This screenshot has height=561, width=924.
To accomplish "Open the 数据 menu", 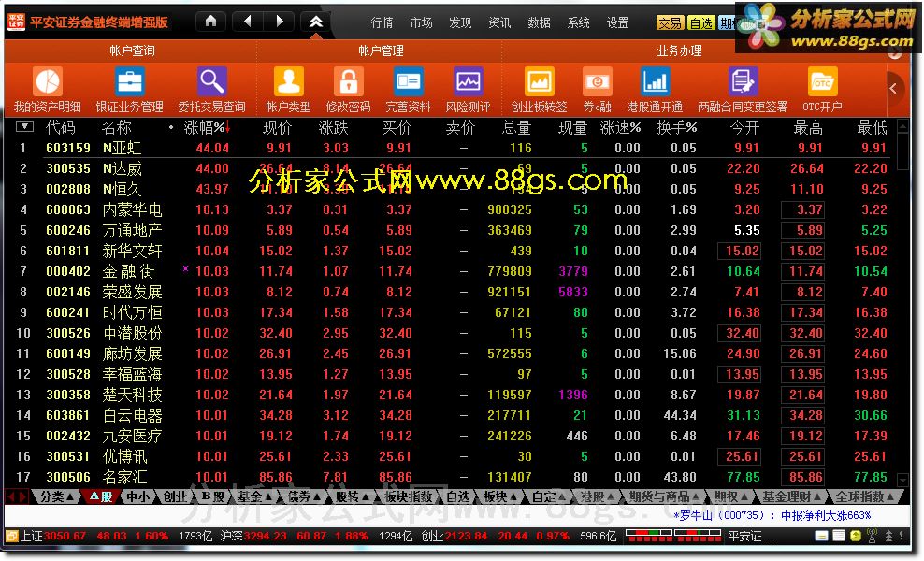I will [x=540, y=22].
